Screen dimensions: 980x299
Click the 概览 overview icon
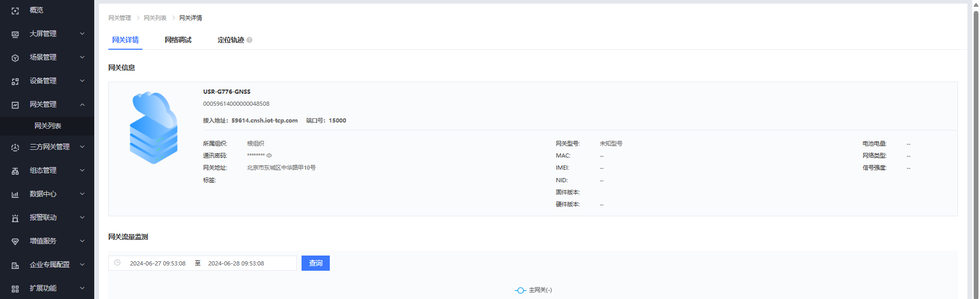(x=15, y=10)
